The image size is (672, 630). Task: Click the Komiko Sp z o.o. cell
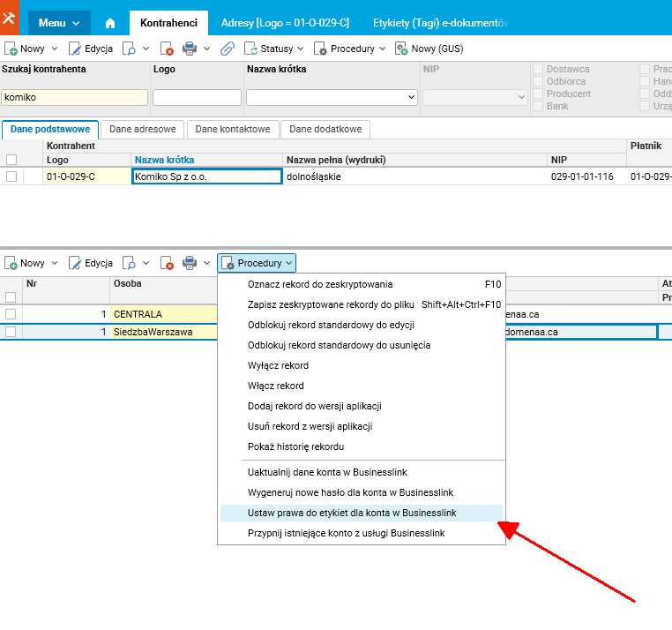[207, 176]
